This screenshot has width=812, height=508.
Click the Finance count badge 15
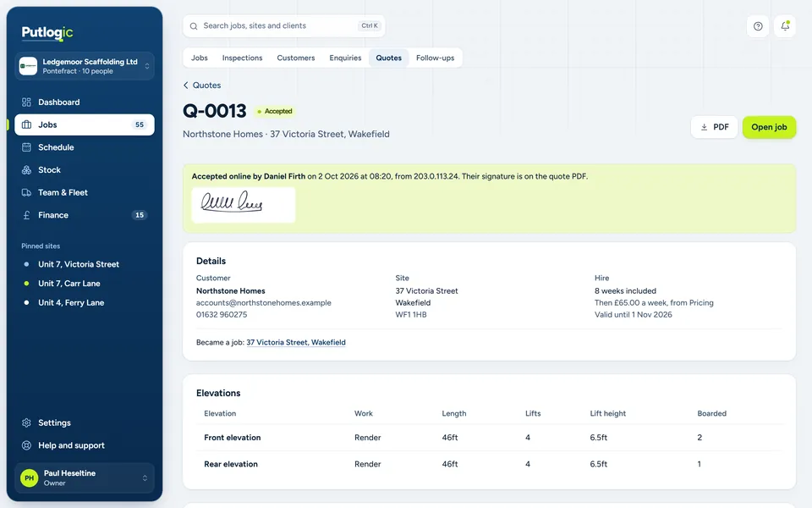(140, 215)
